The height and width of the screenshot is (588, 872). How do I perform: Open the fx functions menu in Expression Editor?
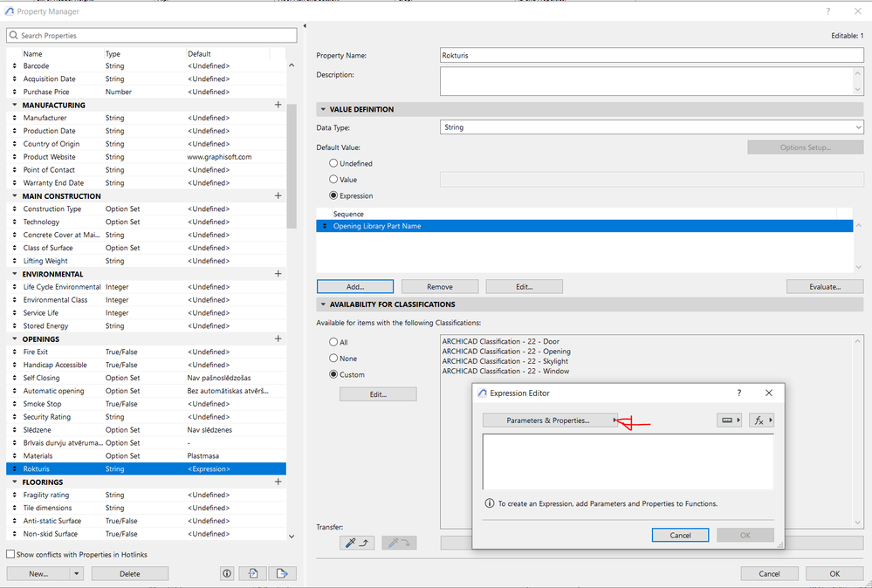pyautogui.click(x=761, y=420)
